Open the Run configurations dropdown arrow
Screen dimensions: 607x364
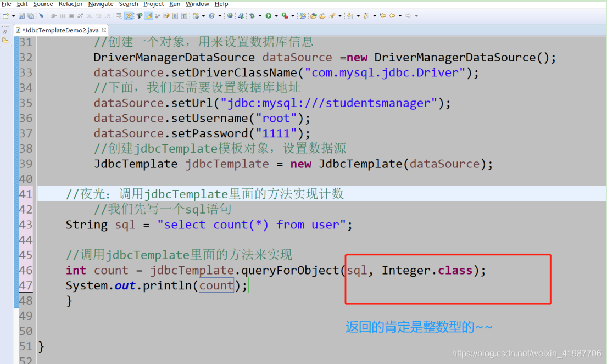coord(276,16)
